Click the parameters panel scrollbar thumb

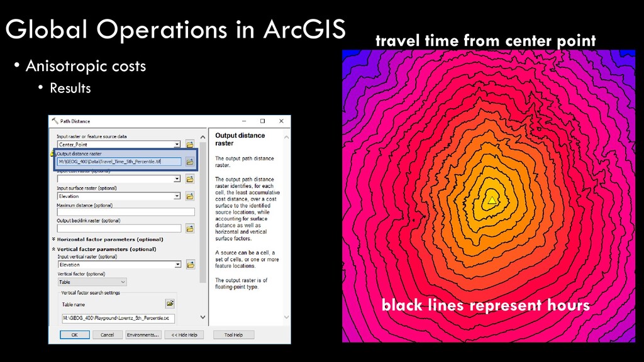203,212
